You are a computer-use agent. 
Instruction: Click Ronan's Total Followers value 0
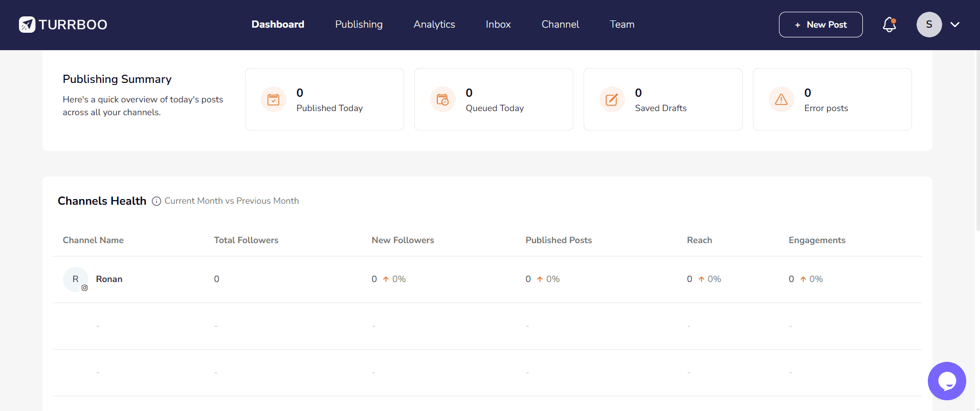(x=216, y=279)
